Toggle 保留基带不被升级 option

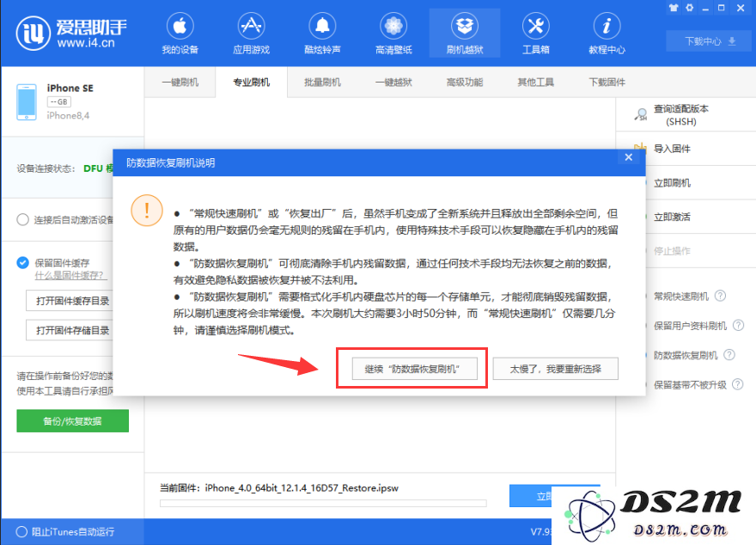690,385
